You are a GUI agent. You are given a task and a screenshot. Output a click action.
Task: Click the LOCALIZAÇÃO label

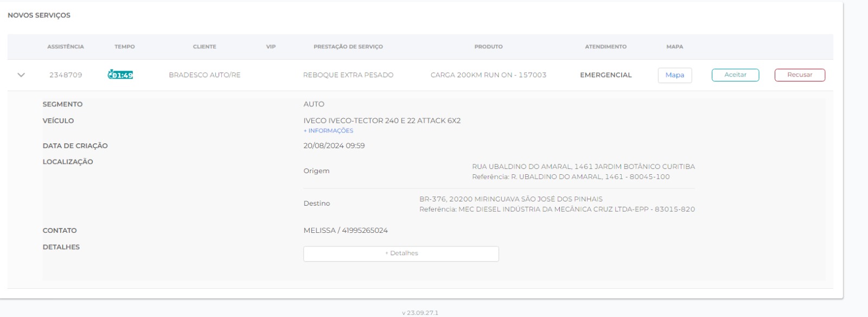pyautogui.click(x=68, y=162)
